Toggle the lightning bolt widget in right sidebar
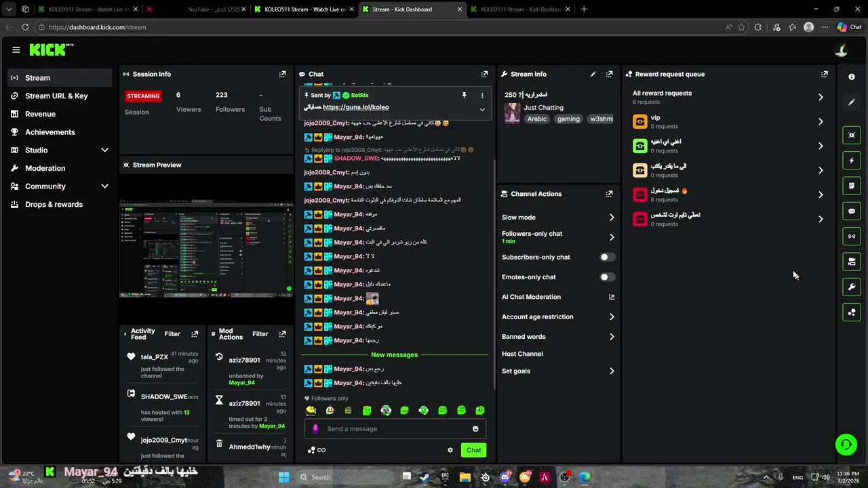 tap(852, 161)
